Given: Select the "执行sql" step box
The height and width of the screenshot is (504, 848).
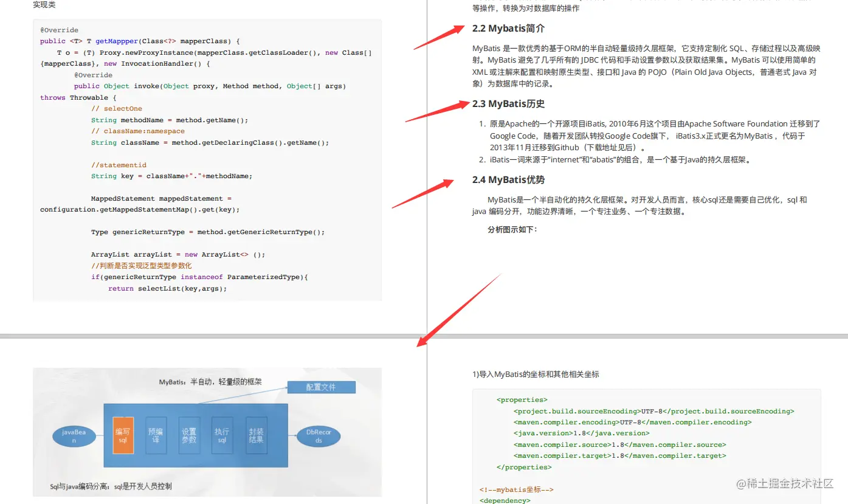Looking at the screenshot, I should pyautogui.click(x=222, y=436).
